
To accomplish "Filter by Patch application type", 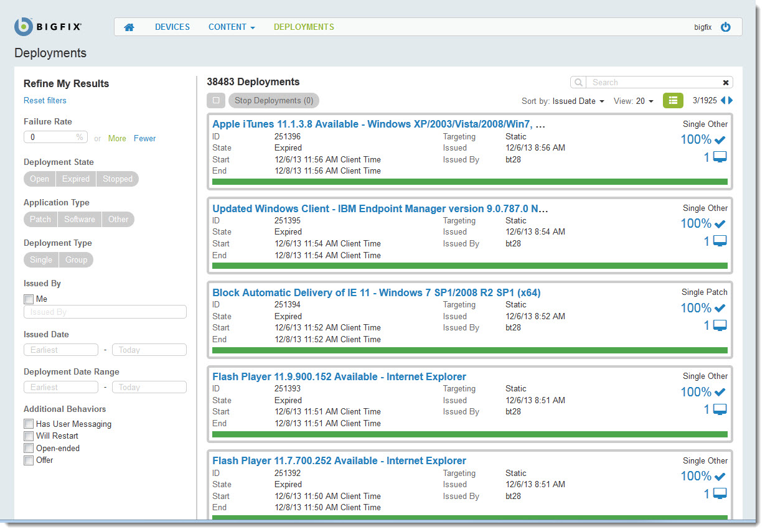I will pyautogui.click(x=40, y=220).
